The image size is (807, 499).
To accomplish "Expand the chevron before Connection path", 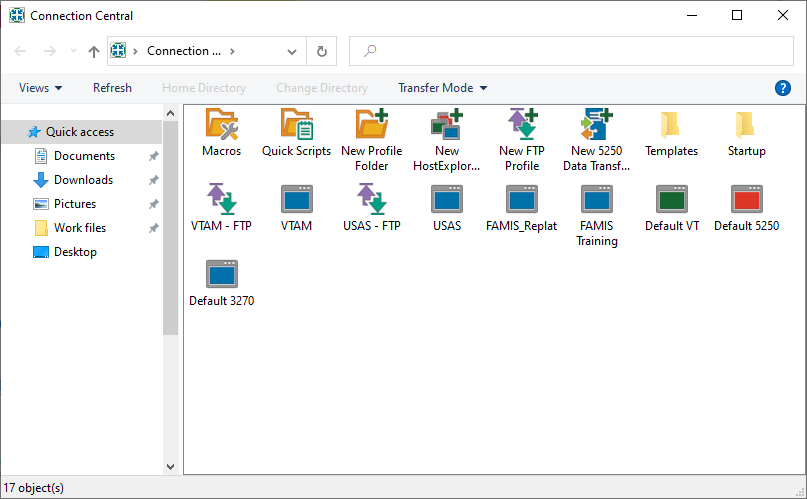I will (135, 51).
